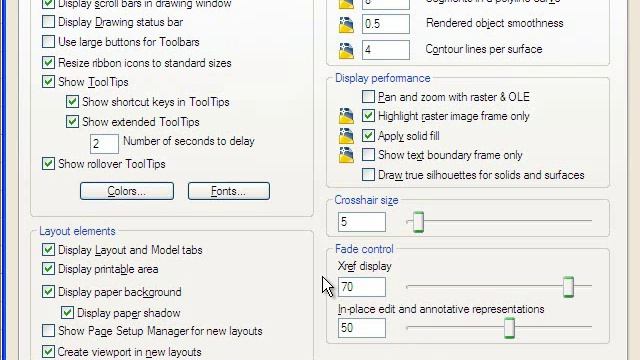Click the Crosshair size slider handle

click(x=418, y=222)
